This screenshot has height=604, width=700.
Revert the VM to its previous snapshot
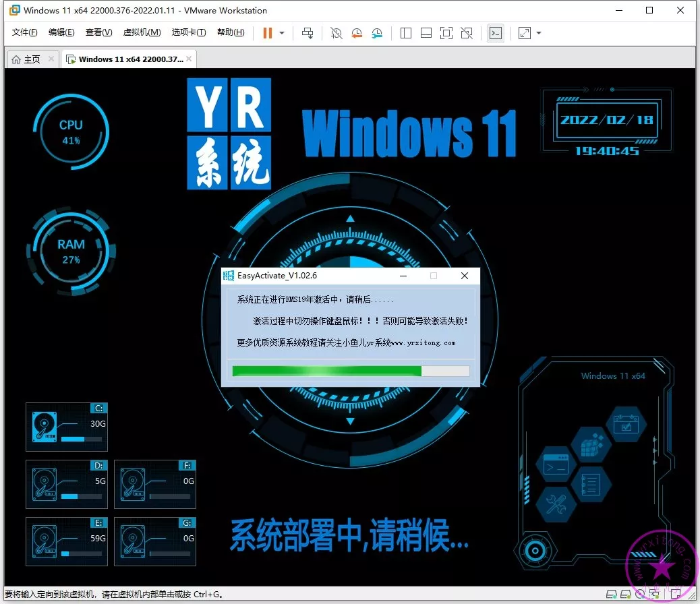357,33
